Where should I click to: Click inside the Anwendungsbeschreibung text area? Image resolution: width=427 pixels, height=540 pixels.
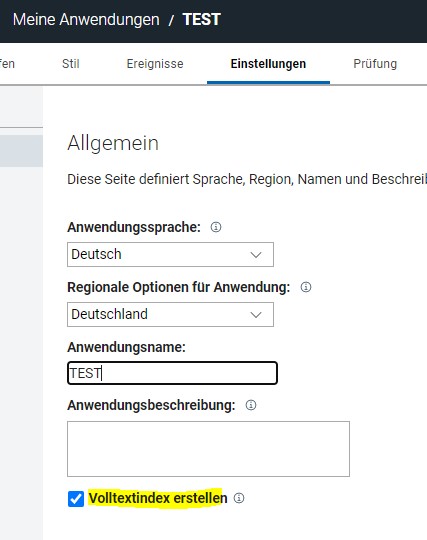pos(208,449)
